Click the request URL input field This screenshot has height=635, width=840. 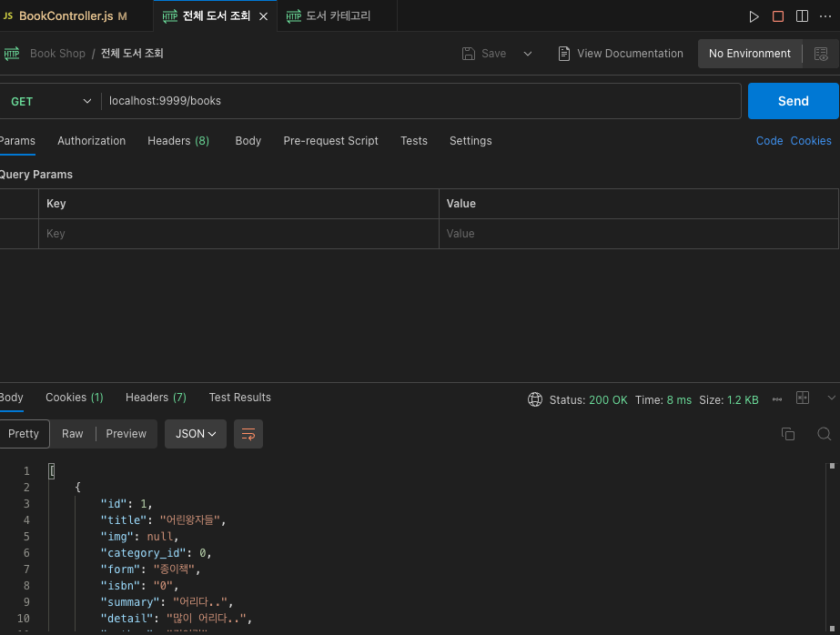419,101
